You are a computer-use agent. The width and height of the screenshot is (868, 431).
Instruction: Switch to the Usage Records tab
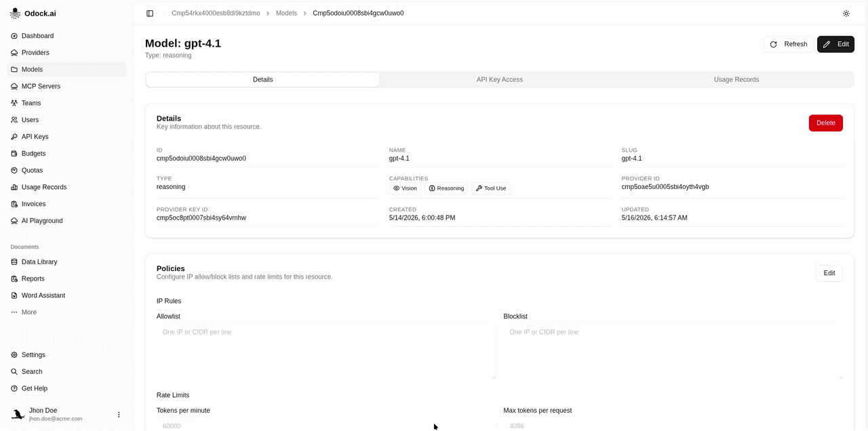(x=736, y=79)
